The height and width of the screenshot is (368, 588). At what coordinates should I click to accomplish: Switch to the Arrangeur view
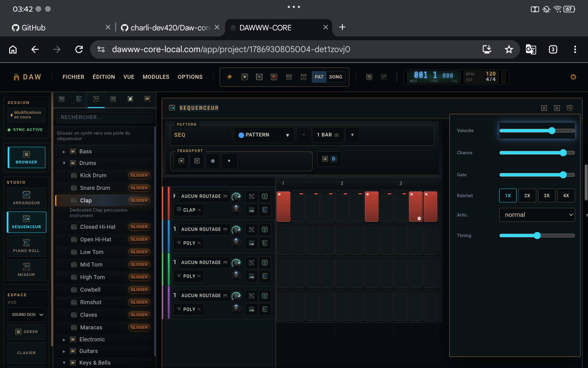[26, 198]
